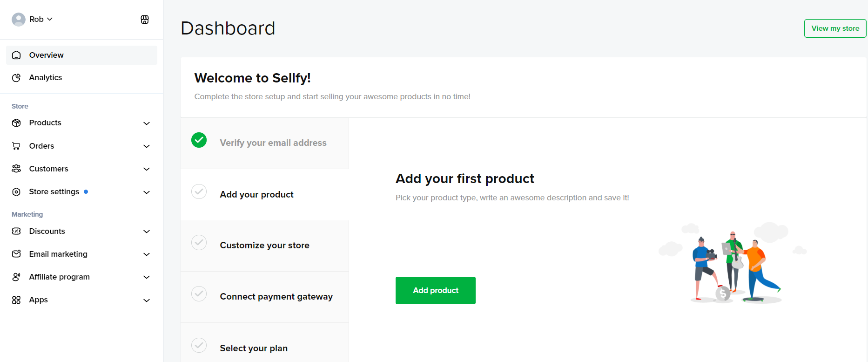Select the Overview home icon in sidebar
The image size is (868, 362).
click(x=16, y=55)
